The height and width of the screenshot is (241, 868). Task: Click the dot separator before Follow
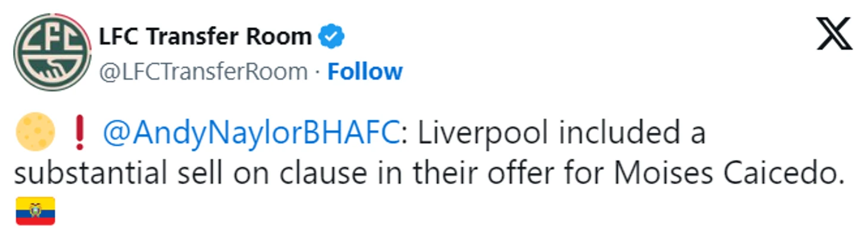point(318,72)
